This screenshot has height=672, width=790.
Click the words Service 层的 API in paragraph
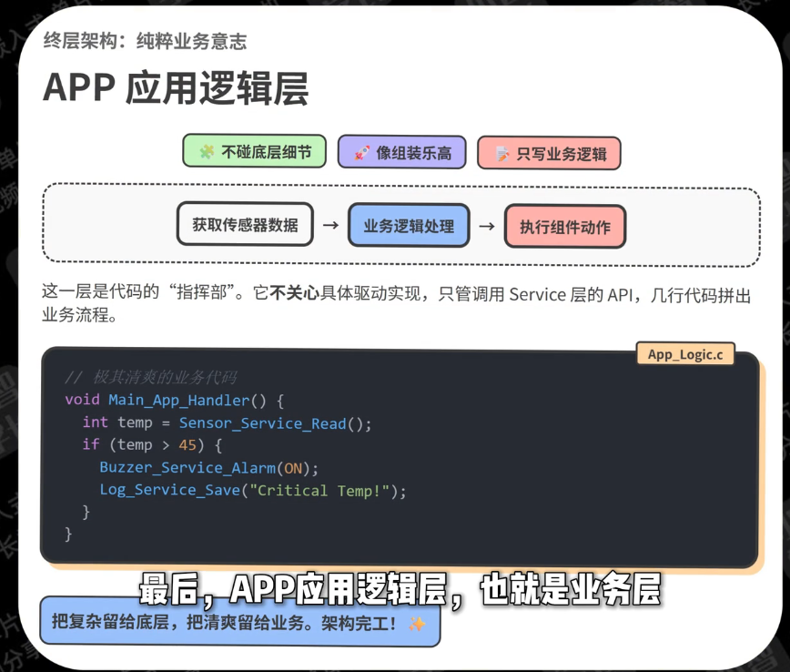point(571,294)
